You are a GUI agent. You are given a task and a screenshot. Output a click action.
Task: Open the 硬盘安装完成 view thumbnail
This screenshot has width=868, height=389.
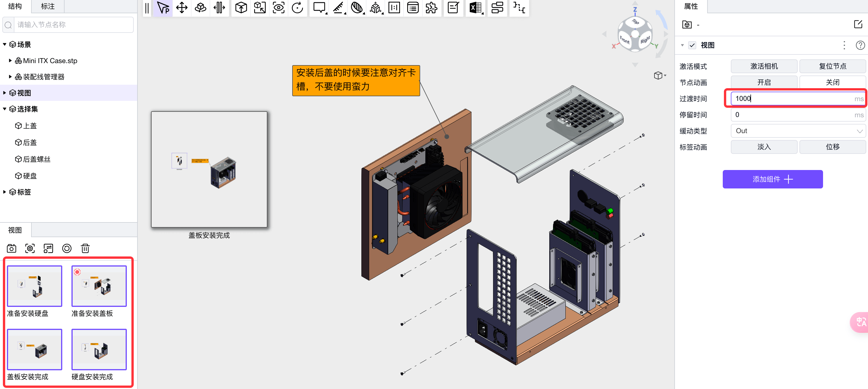99,350
